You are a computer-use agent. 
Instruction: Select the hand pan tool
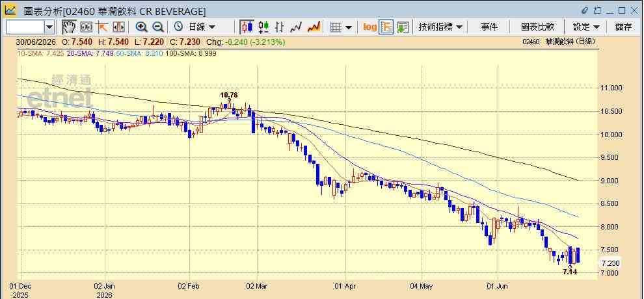pos(69,27)
